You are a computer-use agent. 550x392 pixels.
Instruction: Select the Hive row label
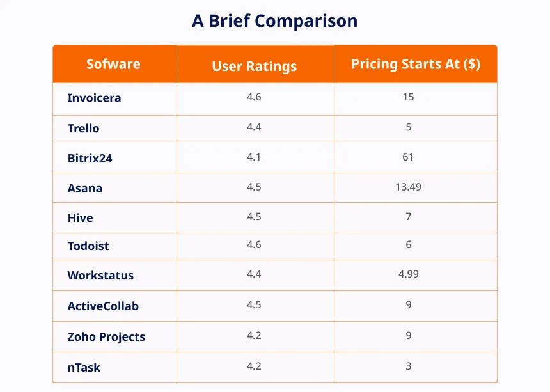(81, 217)
